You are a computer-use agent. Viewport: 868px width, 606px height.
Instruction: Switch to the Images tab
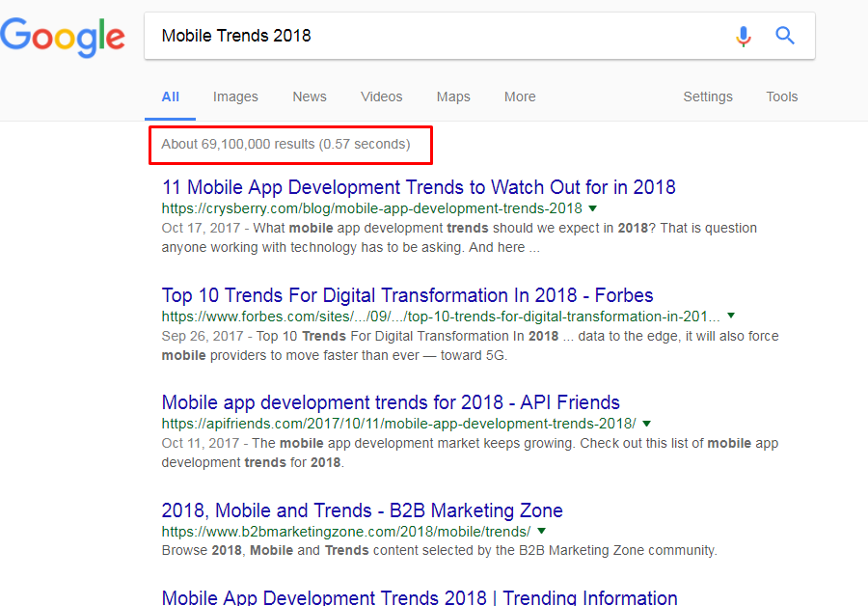pyautogui.click(x=235, y=96)
